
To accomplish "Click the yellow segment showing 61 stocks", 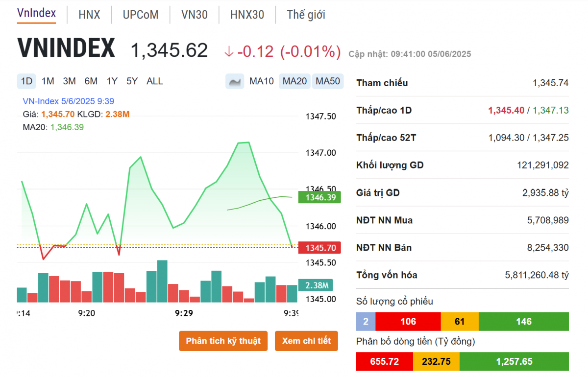I will (460, 321).
